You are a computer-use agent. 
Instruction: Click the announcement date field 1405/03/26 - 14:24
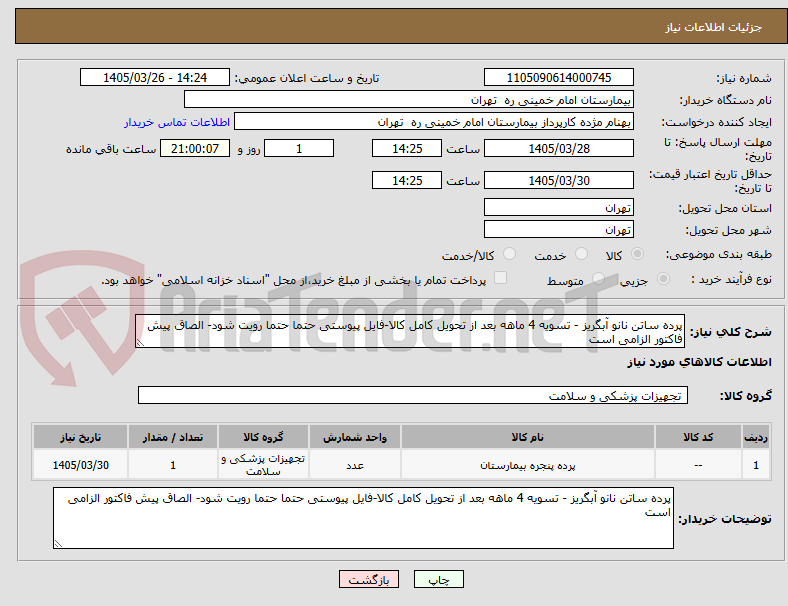(155, 77)
